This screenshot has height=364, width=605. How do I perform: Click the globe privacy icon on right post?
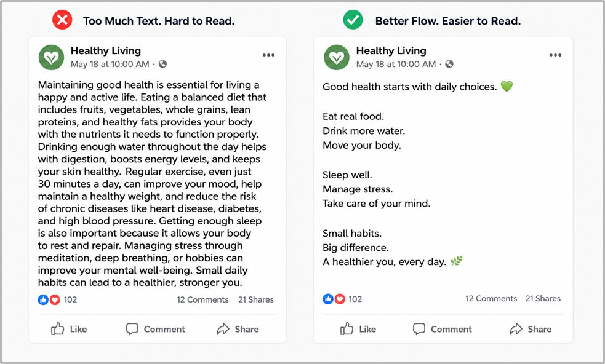[x=449, y=64]
